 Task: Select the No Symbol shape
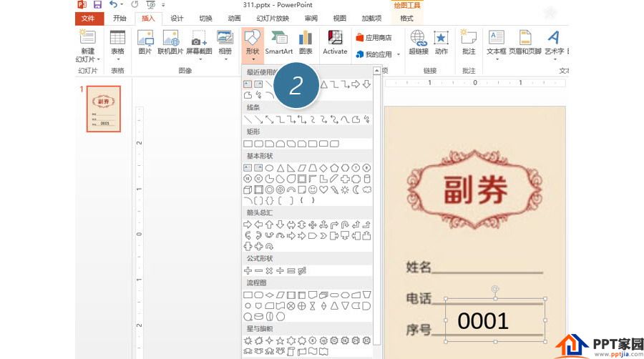280,190
